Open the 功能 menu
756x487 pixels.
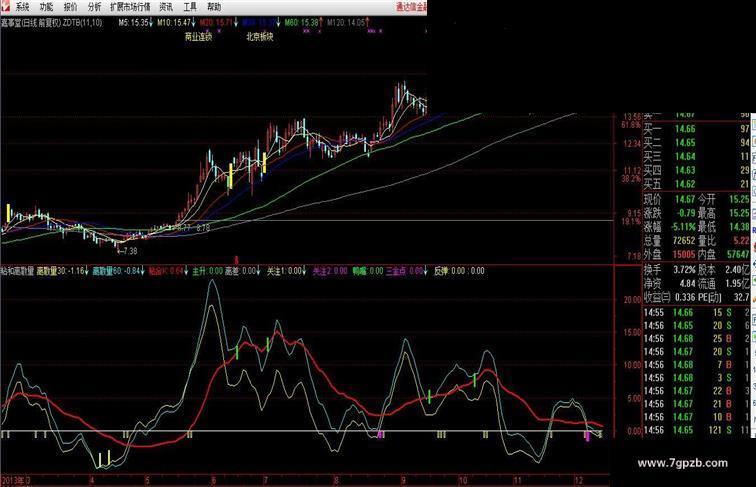[46, 6]
